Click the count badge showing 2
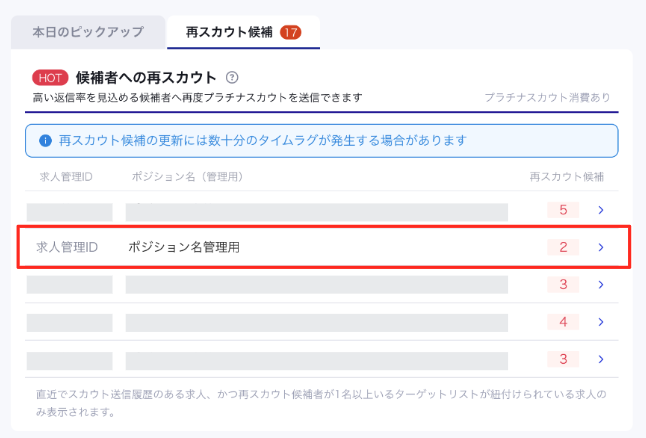646x438 pixels. (x=563, y=247)
